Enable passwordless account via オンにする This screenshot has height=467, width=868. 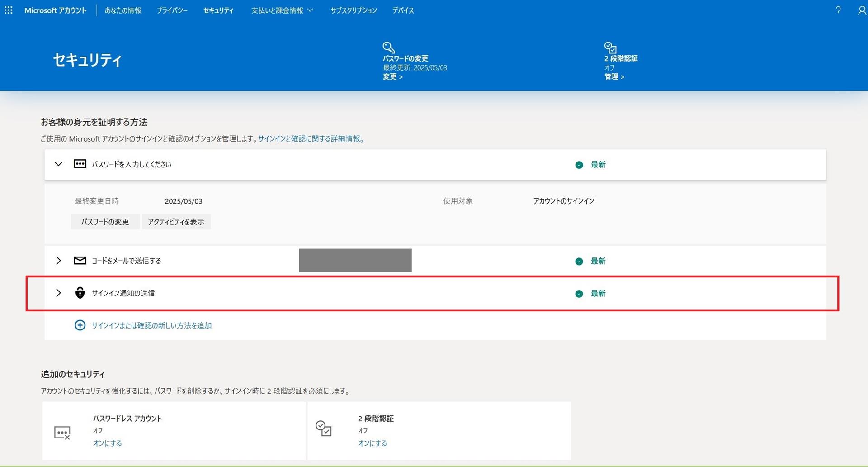click(x=107, y=443)
